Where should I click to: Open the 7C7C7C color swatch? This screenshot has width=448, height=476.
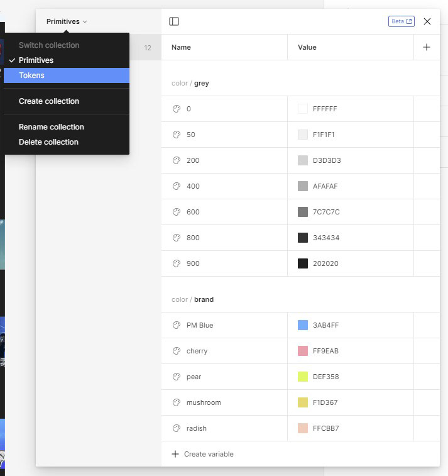coord(303,212)
